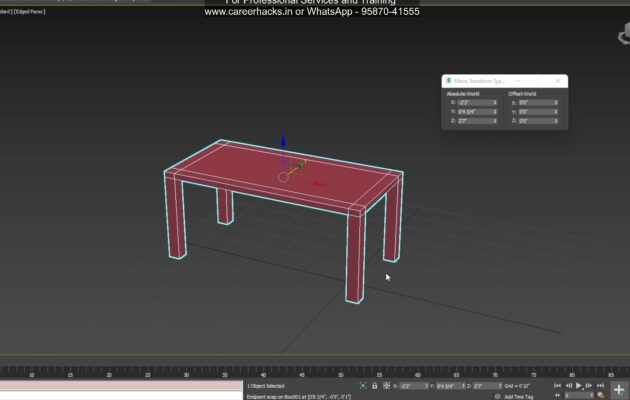Go to the animation start frame
This screenshot has width=630, height=400.
553,386
